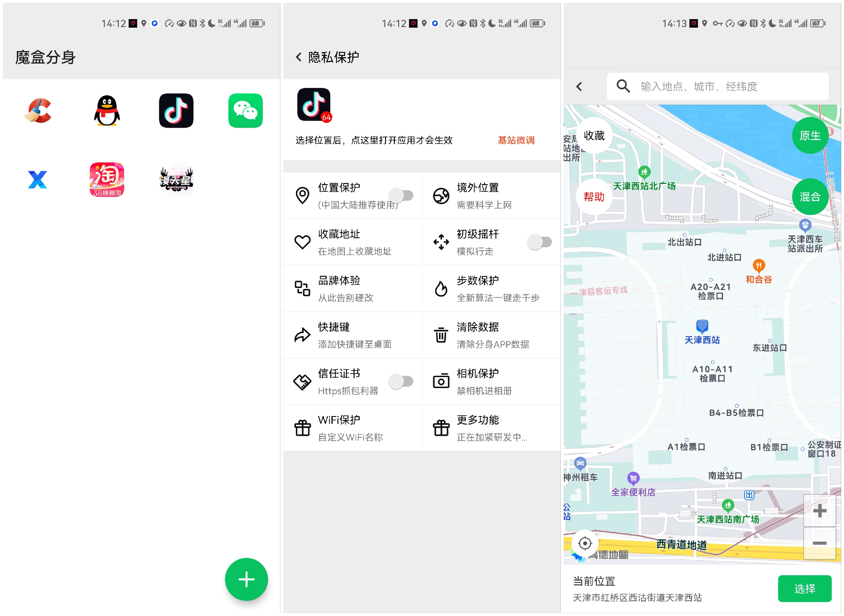Zoom out the map with minus

click(x=820, y=543)
